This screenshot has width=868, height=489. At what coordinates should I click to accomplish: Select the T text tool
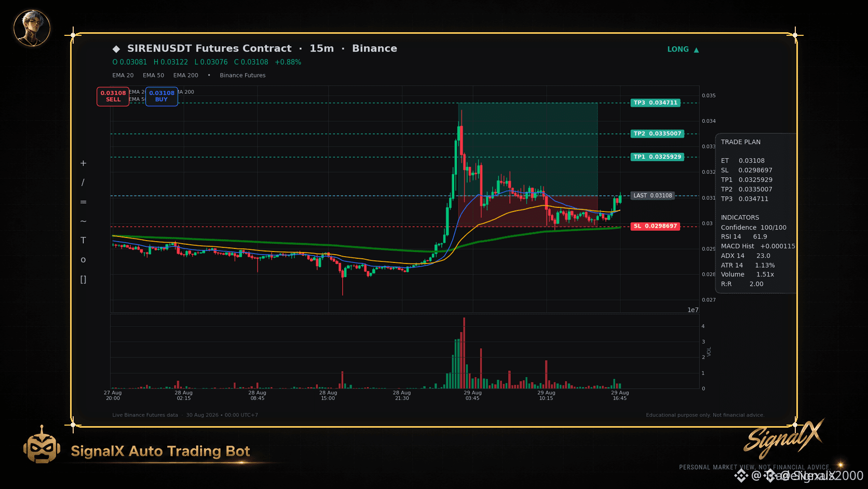click(83, 240)
